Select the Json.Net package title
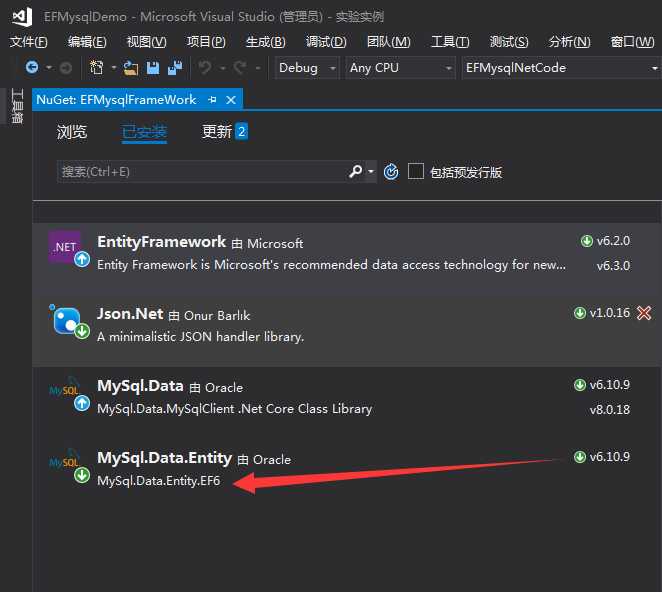662x592 pixels. 130,314
